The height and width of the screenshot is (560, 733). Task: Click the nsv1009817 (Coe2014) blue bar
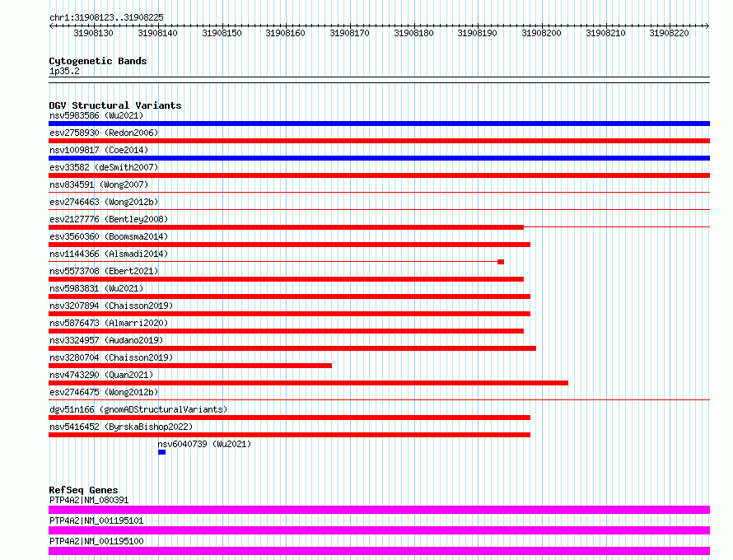(379, 158)
